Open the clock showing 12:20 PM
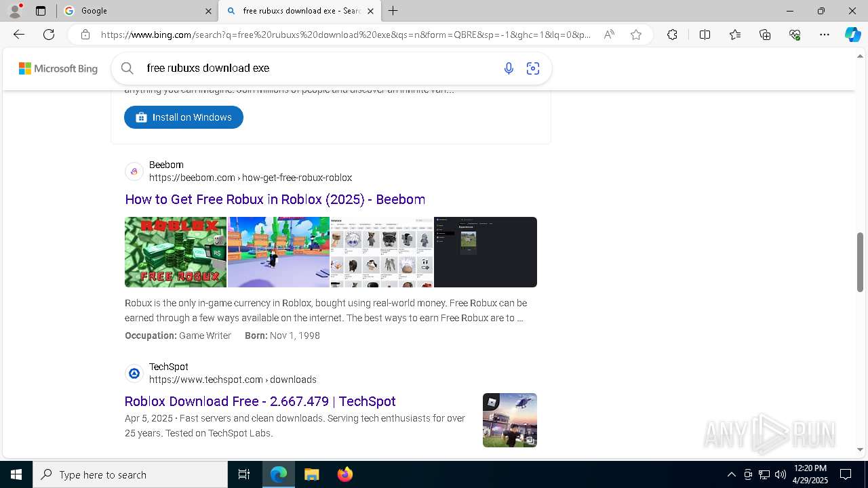This screenshot has width=868, height=488. coord(810,474)
